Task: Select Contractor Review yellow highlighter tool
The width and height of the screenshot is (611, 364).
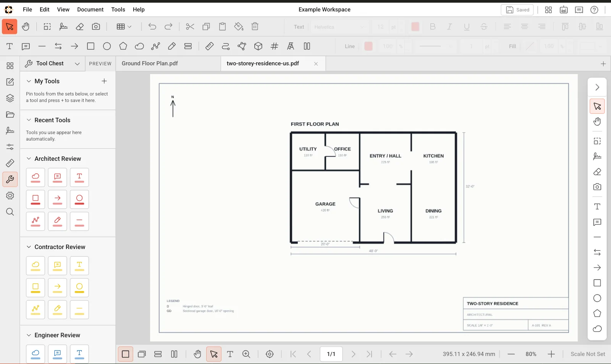Action: (57, 310)
